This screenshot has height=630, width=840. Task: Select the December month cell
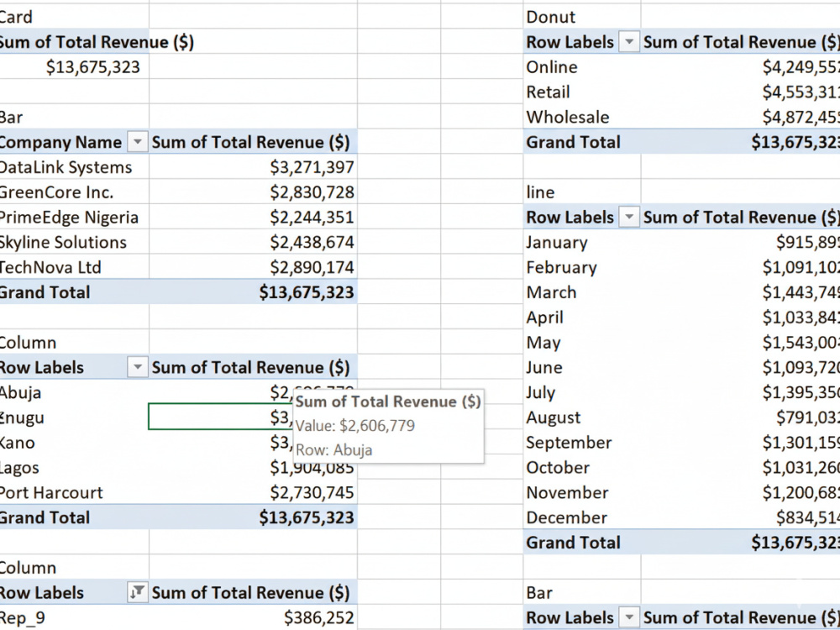point(582,517)
